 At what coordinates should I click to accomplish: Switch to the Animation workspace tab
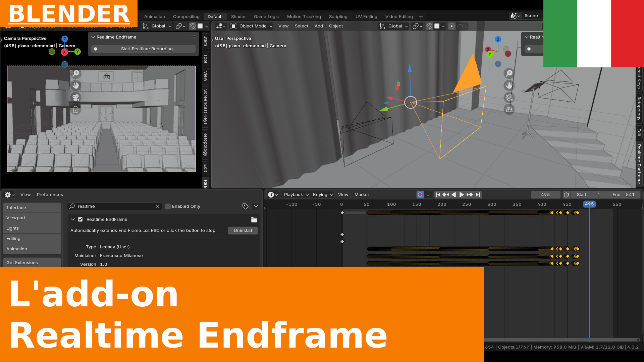154,17
